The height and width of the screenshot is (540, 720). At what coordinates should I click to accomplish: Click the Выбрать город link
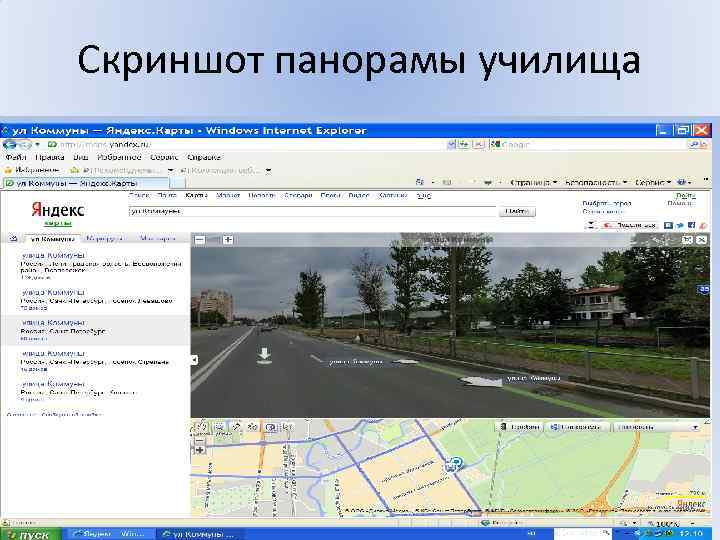tap(607, 203)
